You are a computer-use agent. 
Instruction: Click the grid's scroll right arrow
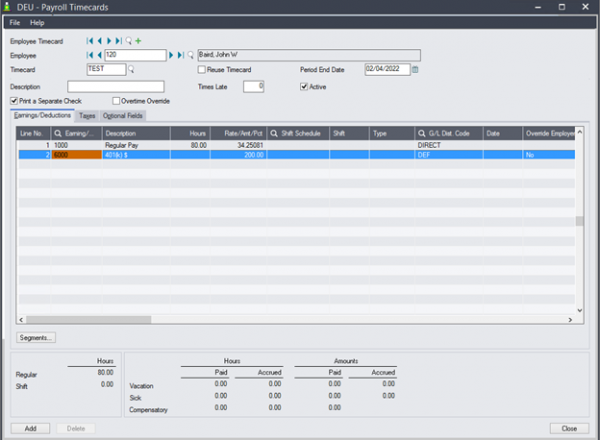[x=570, y=319]
